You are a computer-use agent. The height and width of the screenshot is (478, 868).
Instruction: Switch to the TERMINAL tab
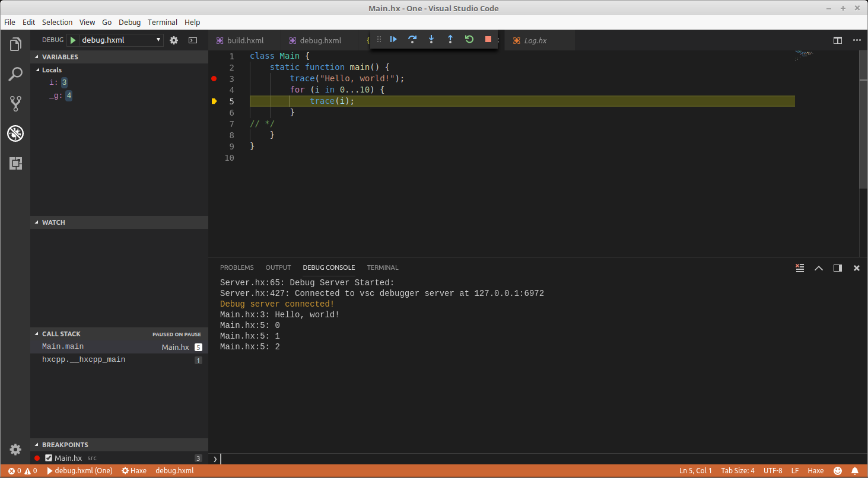[x=382, y=267]
